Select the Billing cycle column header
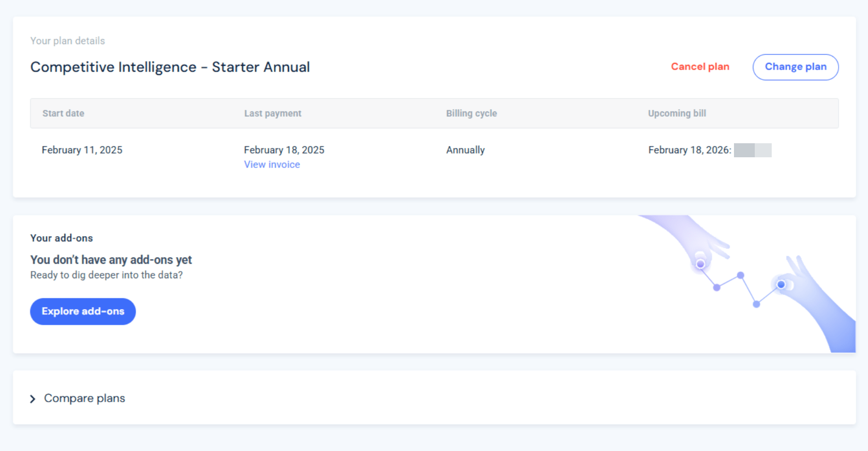The height and width of the screenshot is (451, 868). [x=471, y=113]
